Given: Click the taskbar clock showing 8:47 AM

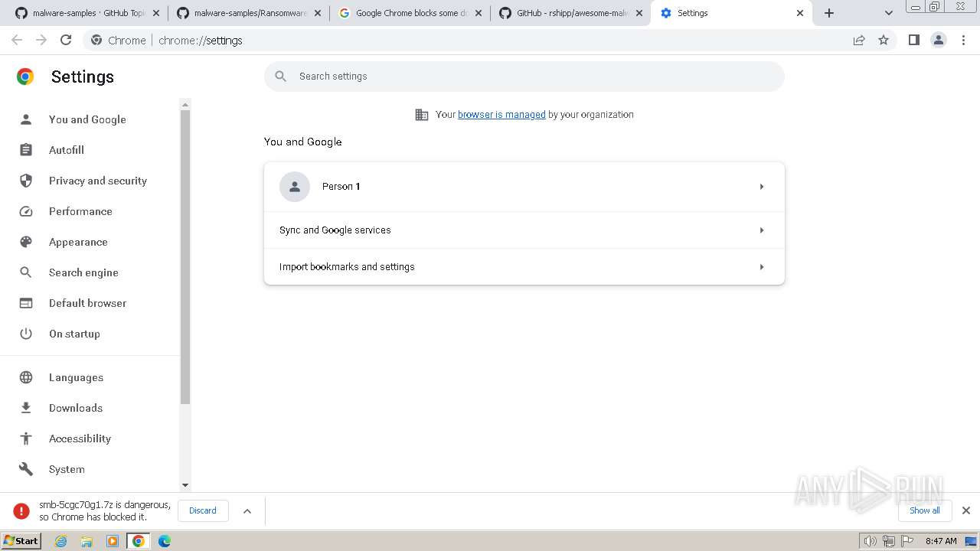Looking at the screenshot, I should point(941,541).
